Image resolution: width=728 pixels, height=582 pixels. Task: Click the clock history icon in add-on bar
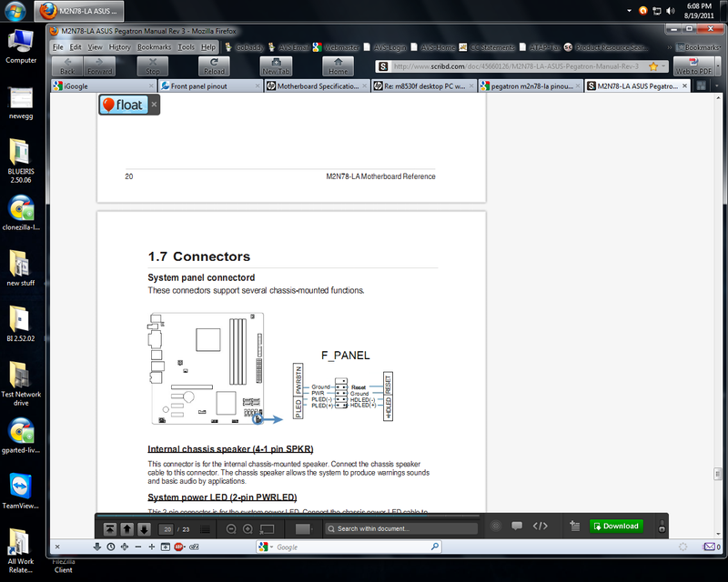click(x=111, y=547)
